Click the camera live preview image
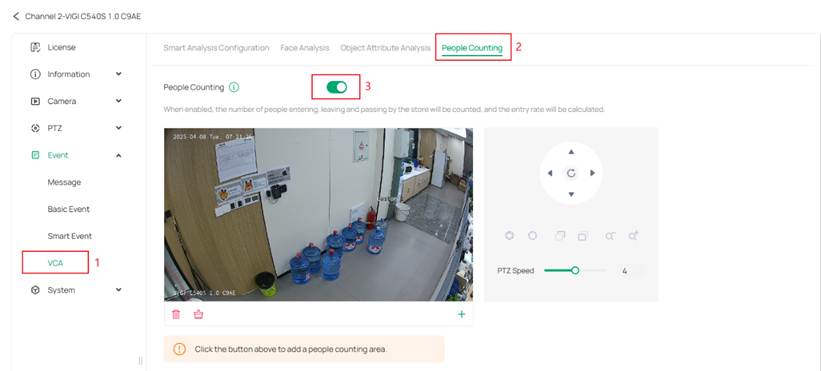The width and height of the screenshot is (821, 371). (318, 215)
